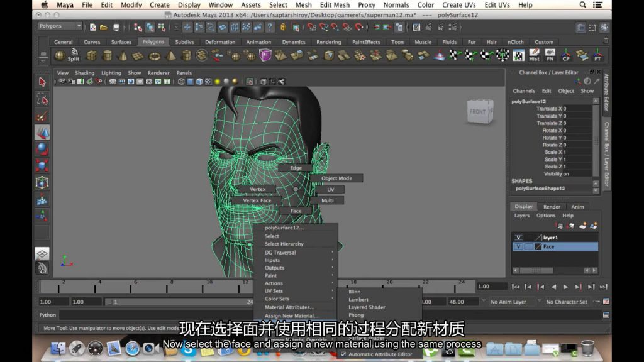This screenshot has width=644, height=362.
Task: Switch to the Render layer tab
Action: (552, 207)
